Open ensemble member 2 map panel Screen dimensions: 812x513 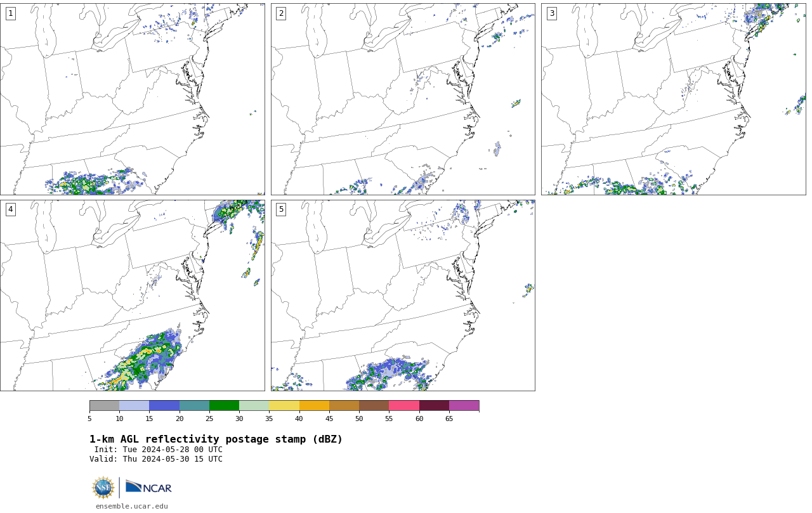click(403, 99)
